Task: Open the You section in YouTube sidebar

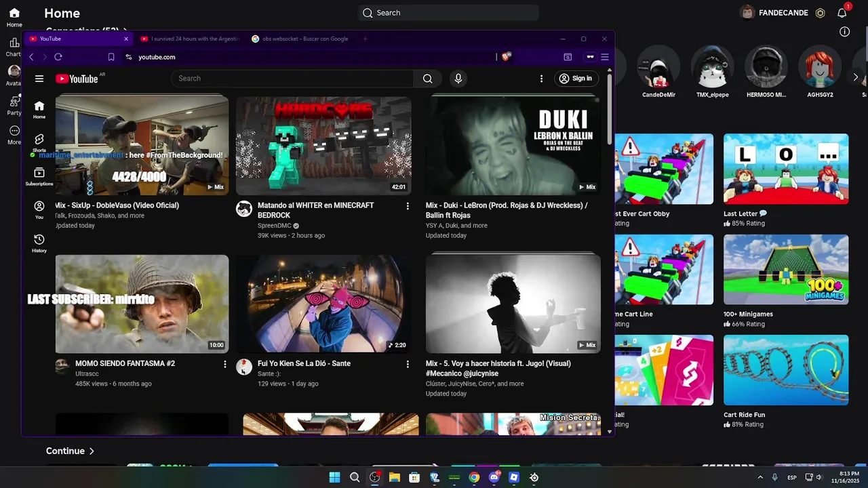Action: coord(39,210)
